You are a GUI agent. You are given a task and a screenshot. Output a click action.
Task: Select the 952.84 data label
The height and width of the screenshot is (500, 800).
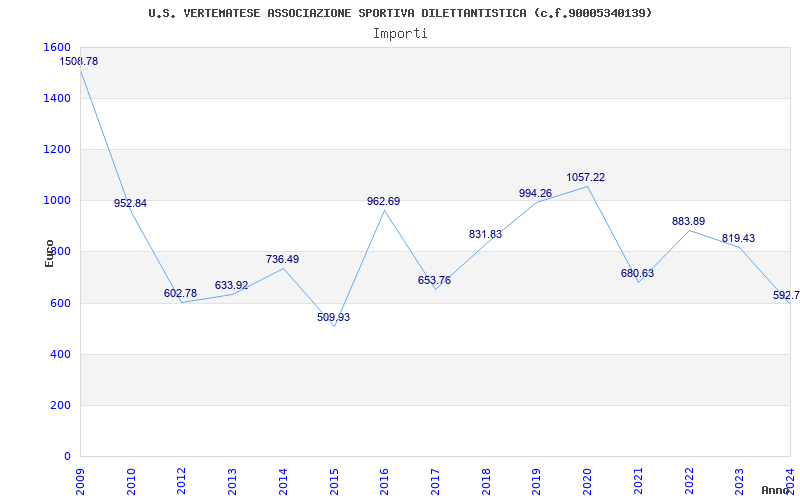(130, 203)
